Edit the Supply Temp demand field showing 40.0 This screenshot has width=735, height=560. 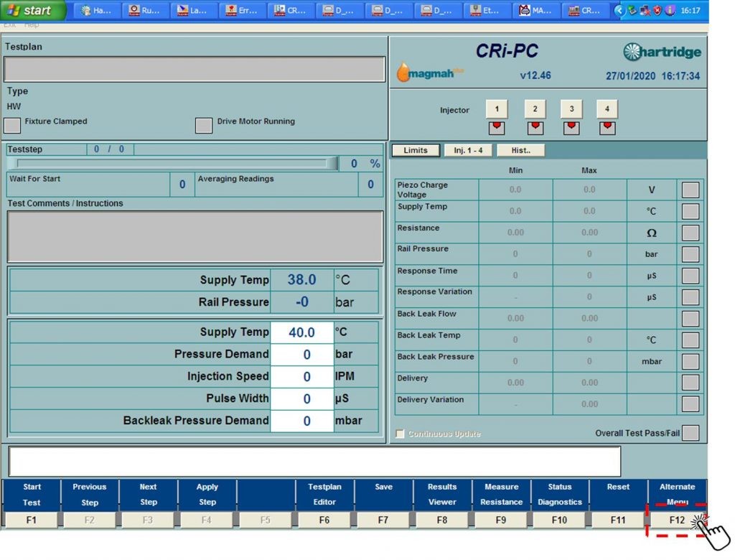coord(302,332)
